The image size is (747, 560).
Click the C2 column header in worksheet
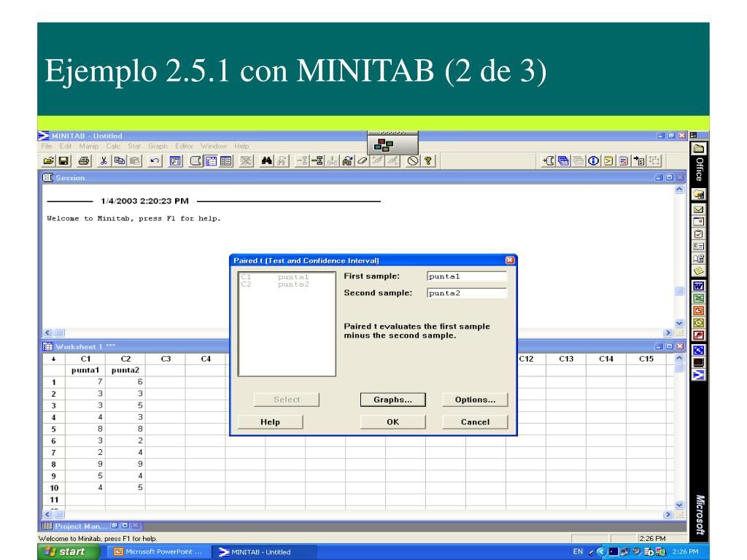point(125,359)
